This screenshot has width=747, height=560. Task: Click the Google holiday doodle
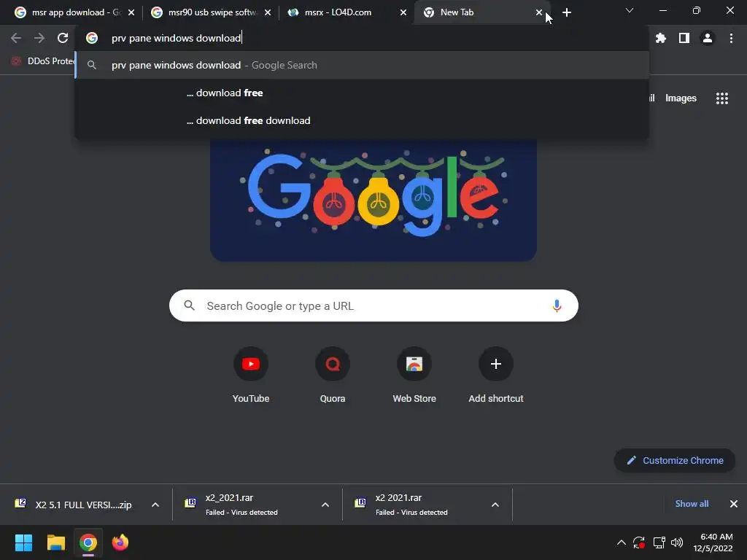tap(373, 200)
